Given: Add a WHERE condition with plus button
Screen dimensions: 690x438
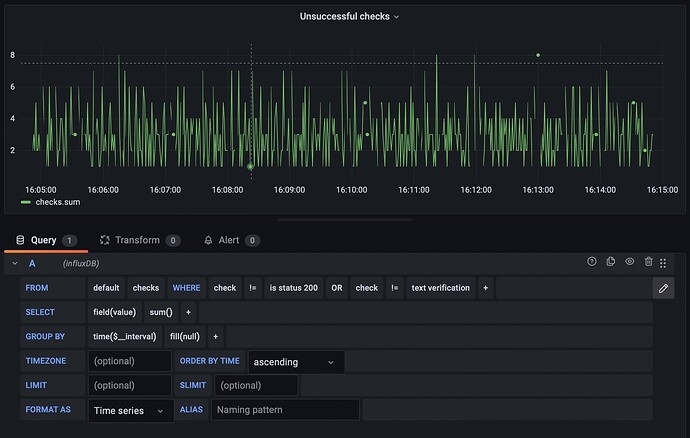Looking at the screenshot, I should [x=485, y=288].
